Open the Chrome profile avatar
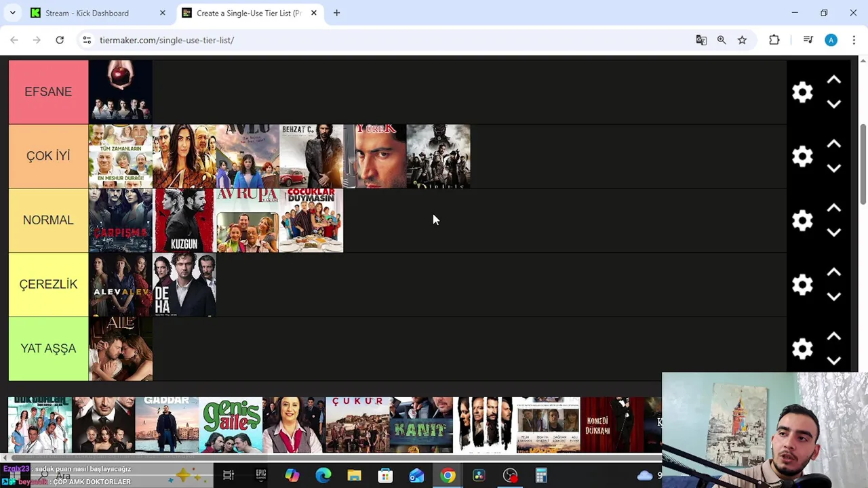The image size is (868, 488). (831, 40)
